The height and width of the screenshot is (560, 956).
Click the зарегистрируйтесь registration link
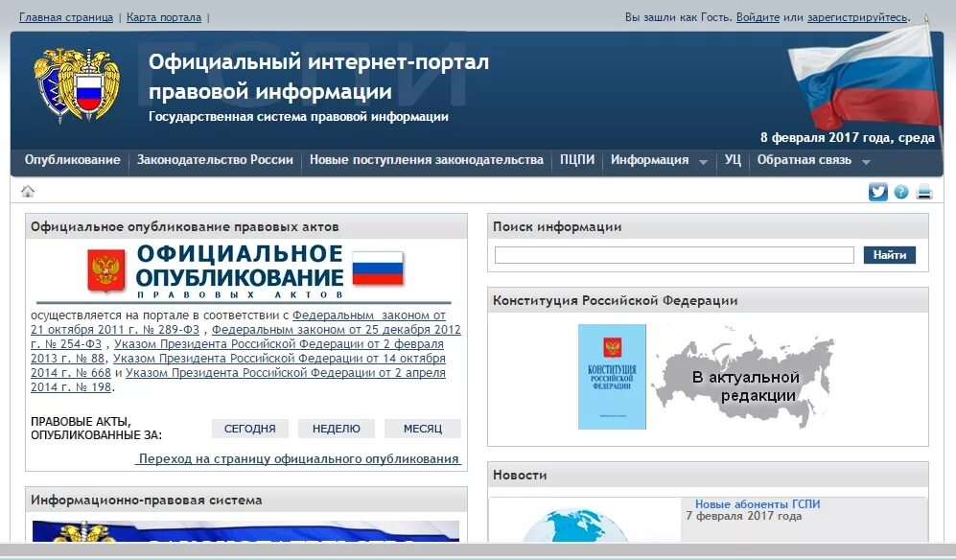(857, 17)
